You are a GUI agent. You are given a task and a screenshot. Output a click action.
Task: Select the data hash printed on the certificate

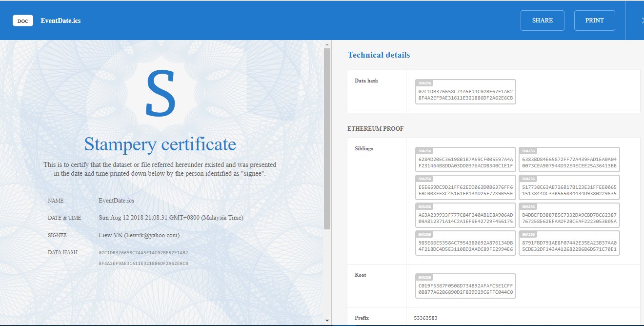143,258
